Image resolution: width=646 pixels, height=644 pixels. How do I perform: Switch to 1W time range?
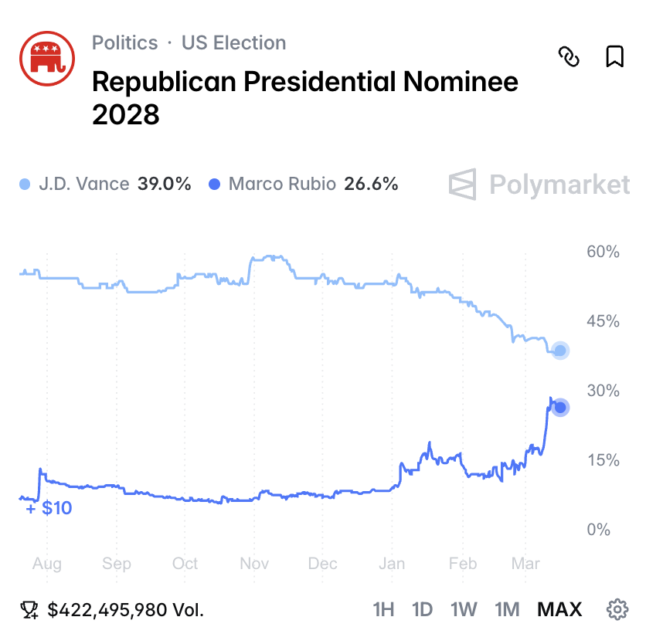click(x=464, y=610)
